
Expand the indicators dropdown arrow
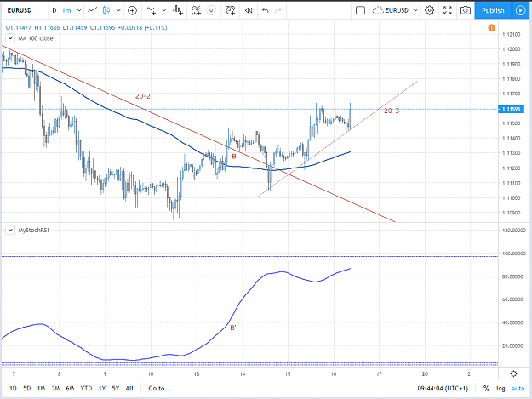point(164,10)
